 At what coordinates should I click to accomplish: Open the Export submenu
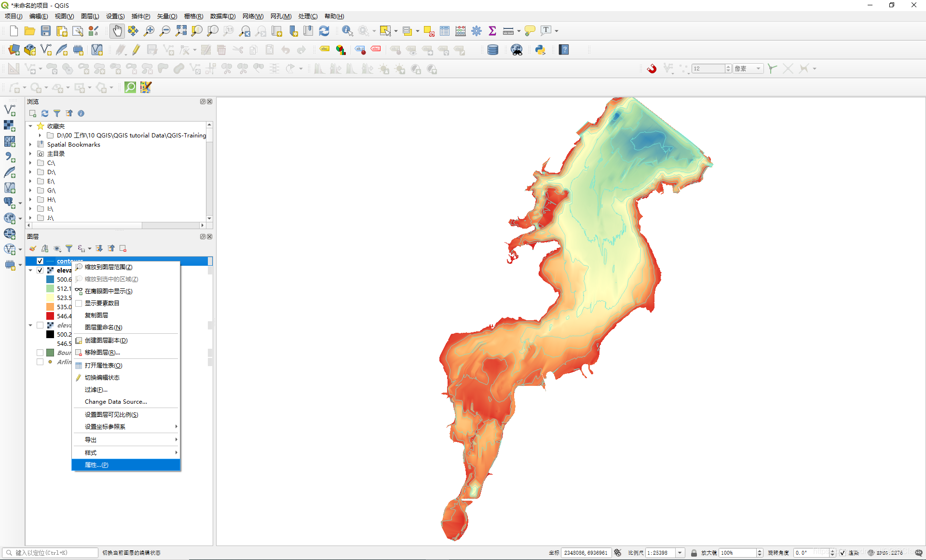click(126, 439)
